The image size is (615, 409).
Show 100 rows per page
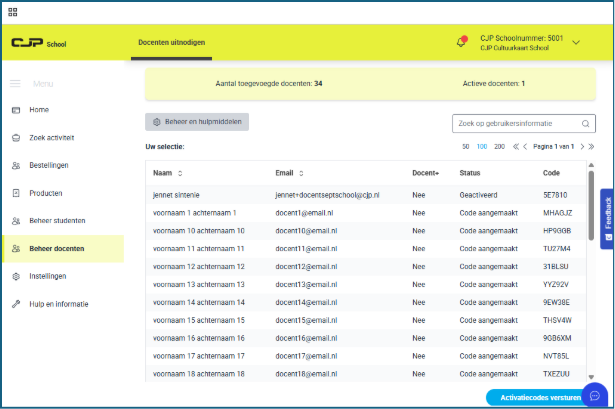pos(482,146)
